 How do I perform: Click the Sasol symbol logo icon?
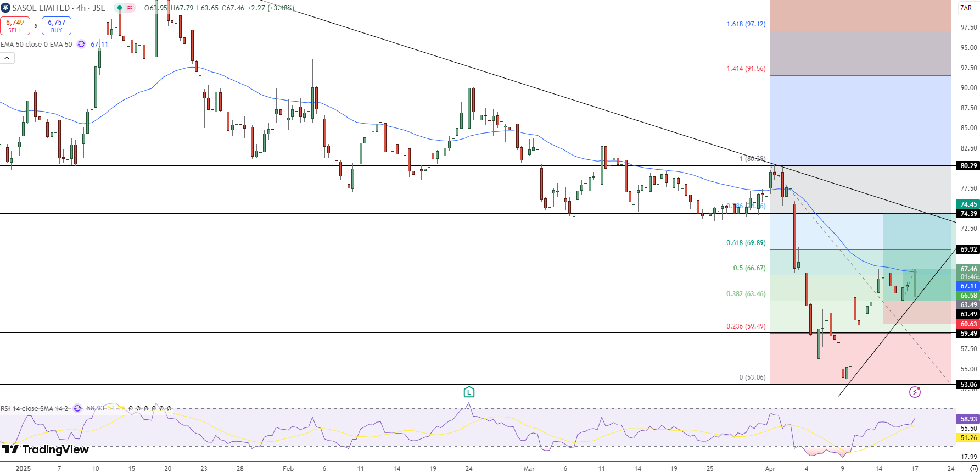[5, 8]
